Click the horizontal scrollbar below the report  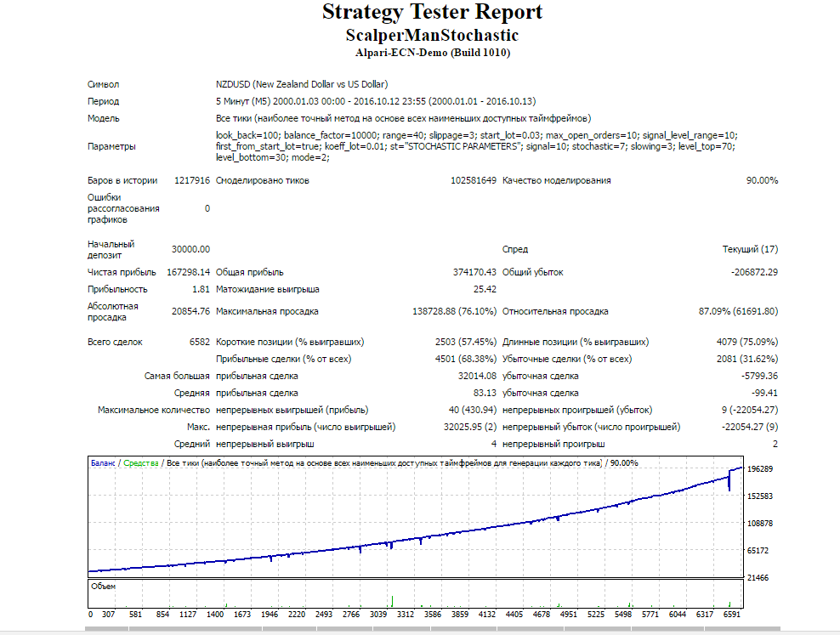pyautogui.click(x=432, y=629)
